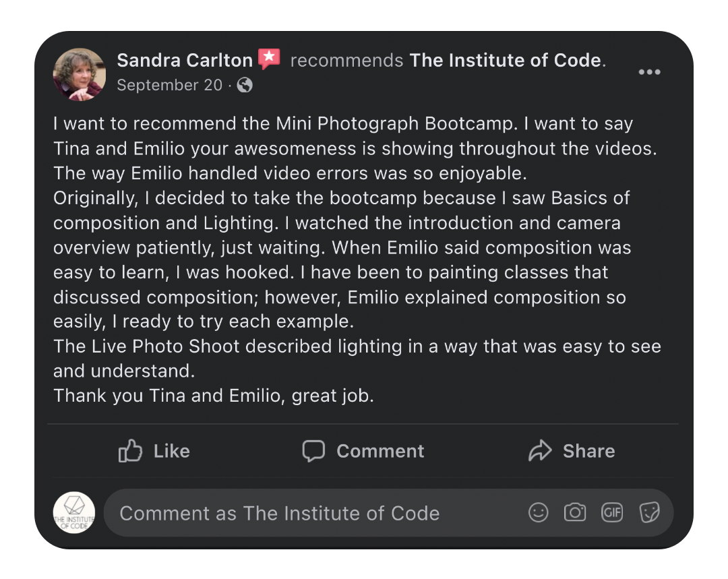Click the September 20 post timestamp
This screenshot has height=579, width=728.
tap(169, 85)
